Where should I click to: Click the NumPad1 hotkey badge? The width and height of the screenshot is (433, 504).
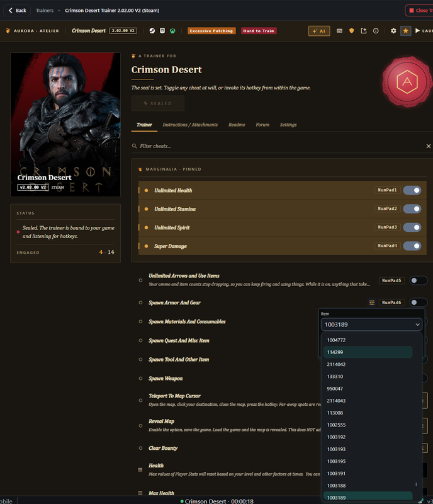[387, 190]
